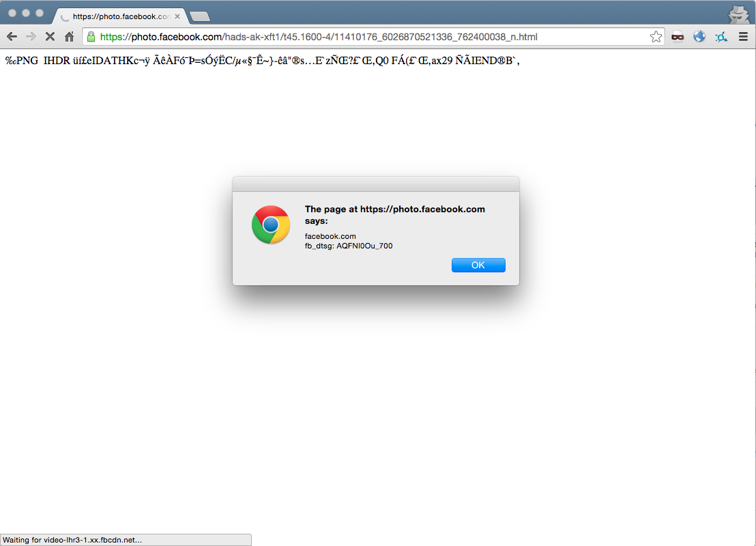Go back to the previous page

click(12, 37)
